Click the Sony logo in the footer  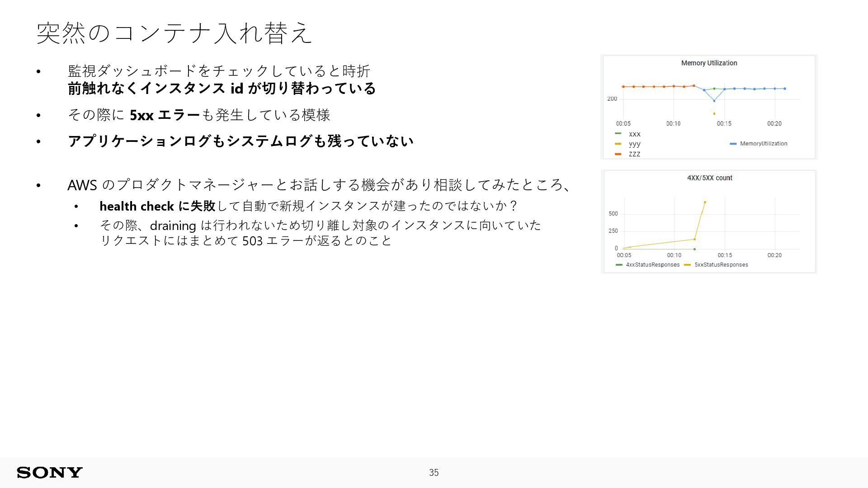[x=50, y=473]
